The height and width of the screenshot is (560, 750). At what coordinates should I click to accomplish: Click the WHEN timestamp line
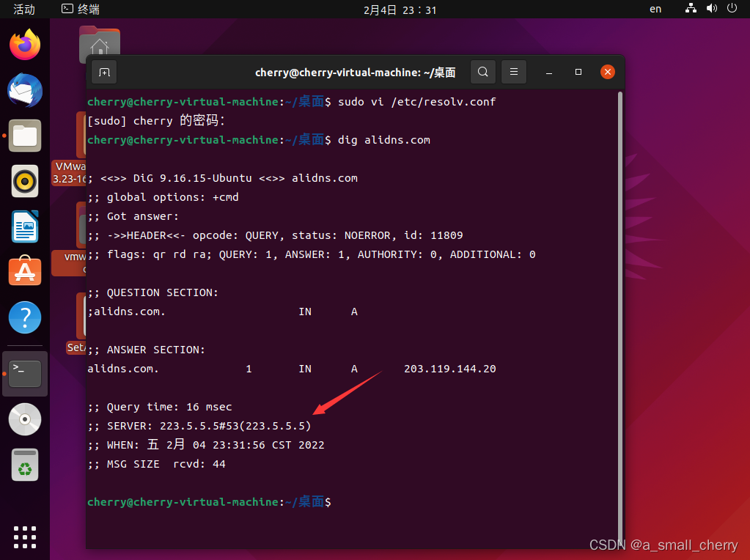(206, 445)
